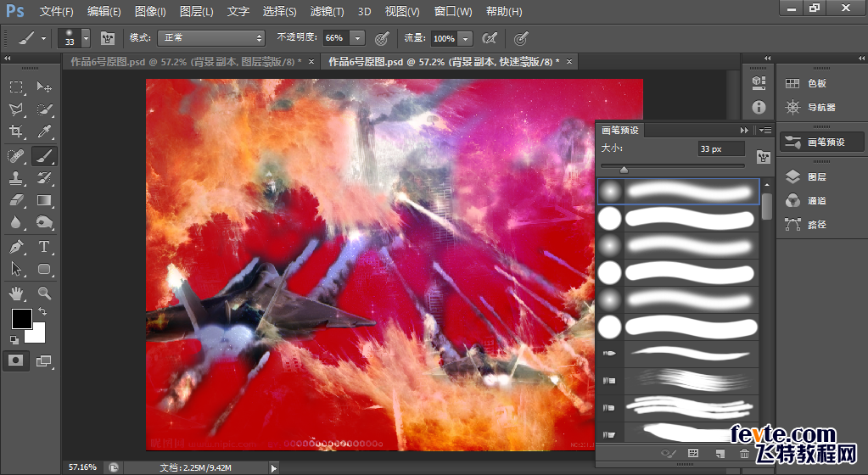Open the 图像(I) menu
868x475 pixels.
click(x=150, y=11)
